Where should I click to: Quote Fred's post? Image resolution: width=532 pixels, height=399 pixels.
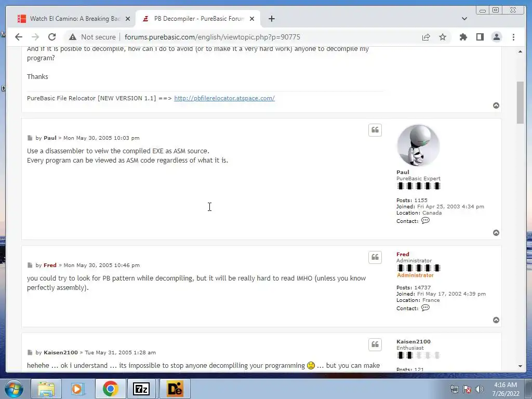pos(375,257)
